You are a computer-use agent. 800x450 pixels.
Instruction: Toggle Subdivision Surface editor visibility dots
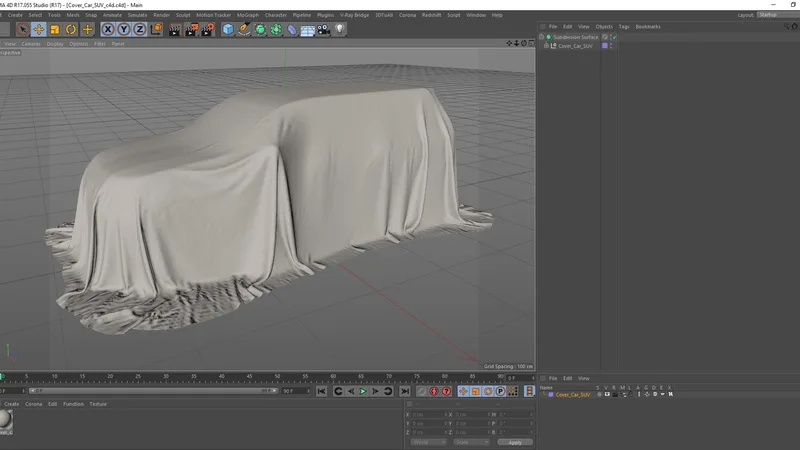tap(611, 37)
